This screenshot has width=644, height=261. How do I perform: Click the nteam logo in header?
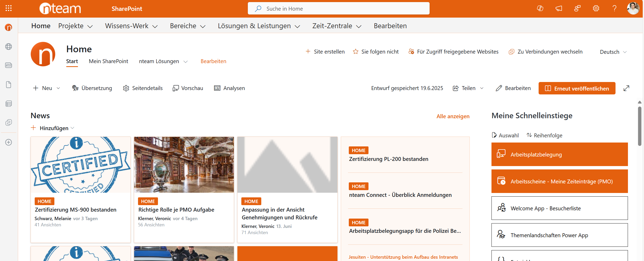click(60, 9)
